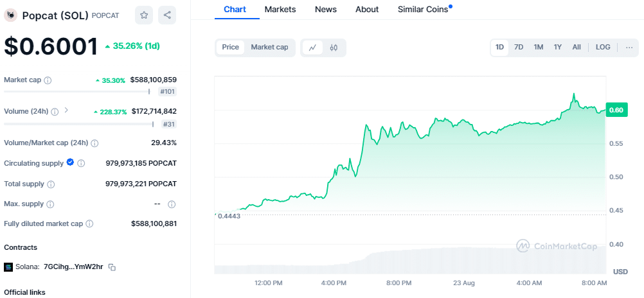Viewport: 644px width, 298px height.
Task: Click $588,100,881 fully diluted value
Action: (x=154, y=223)
